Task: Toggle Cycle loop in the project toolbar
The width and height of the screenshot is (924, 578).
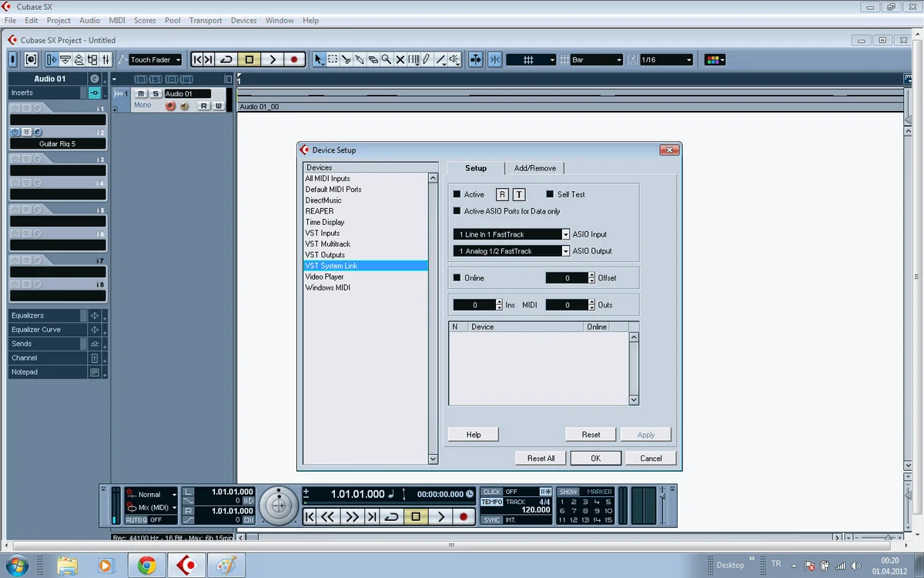Action: coord(226,59)
